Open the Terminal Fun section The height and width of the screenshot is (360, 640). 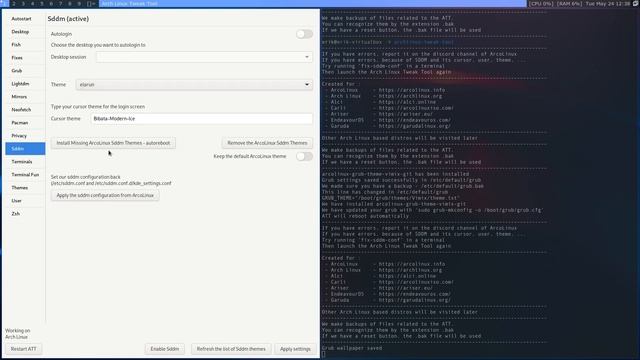(25, 175)
